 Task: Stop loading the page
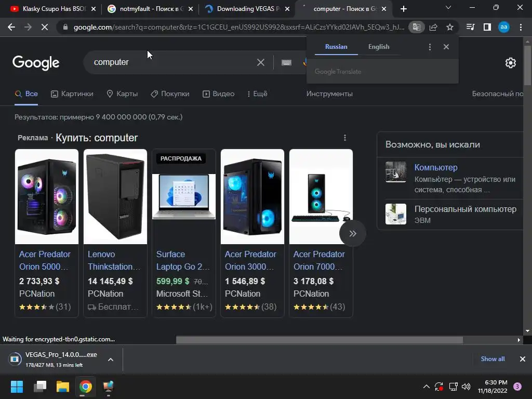(45, 27)
